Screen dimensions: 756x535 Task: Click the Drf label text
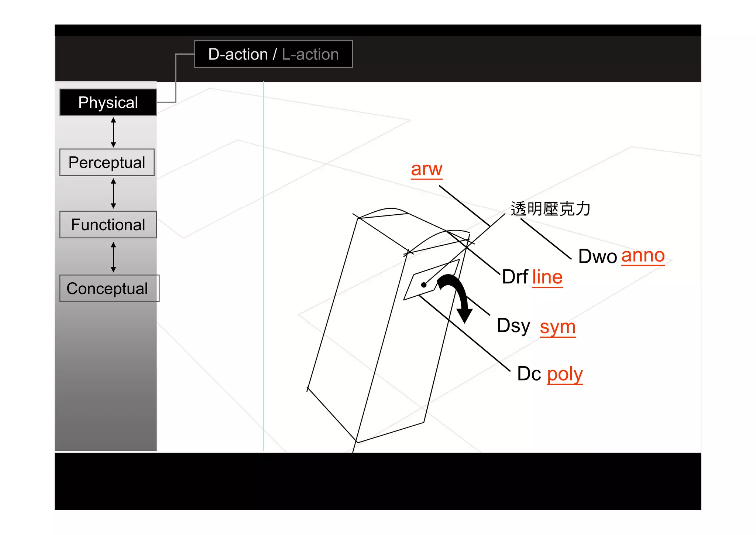515,277
